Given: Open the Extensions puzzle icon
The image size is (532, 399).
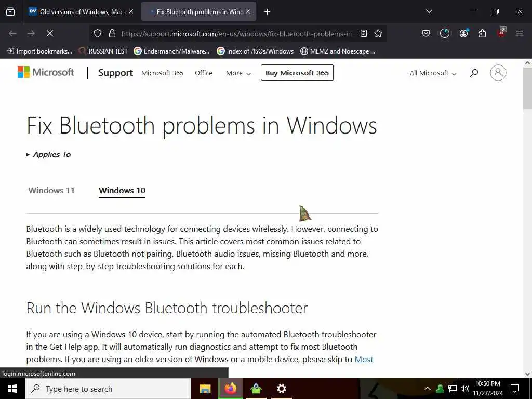Looking at the screenshot, I should click(x=482, y=33).
